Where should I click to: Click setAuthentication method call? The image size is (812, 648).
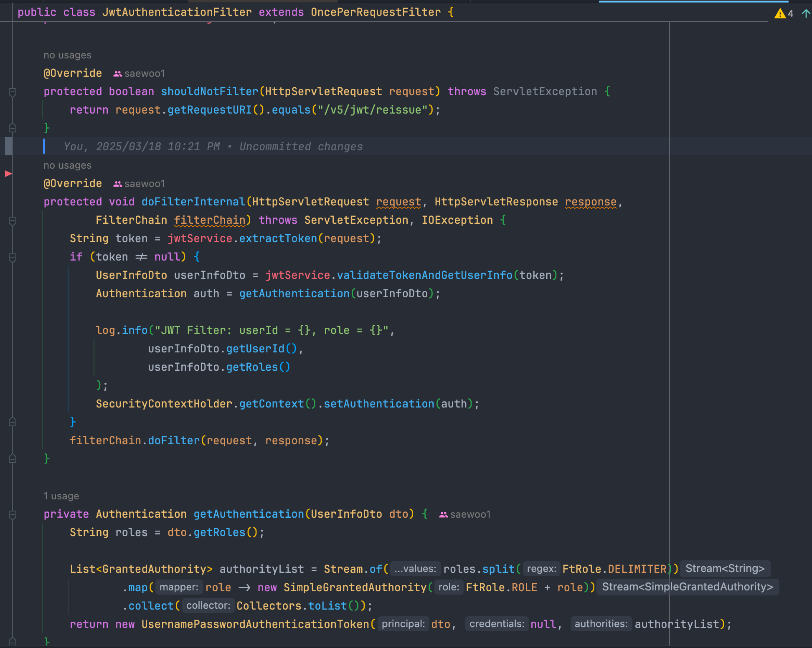379,404
